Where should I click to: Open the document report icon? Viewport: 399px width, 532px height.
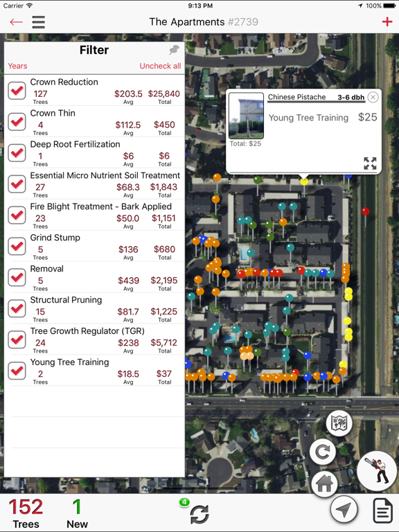coord(382,511)
